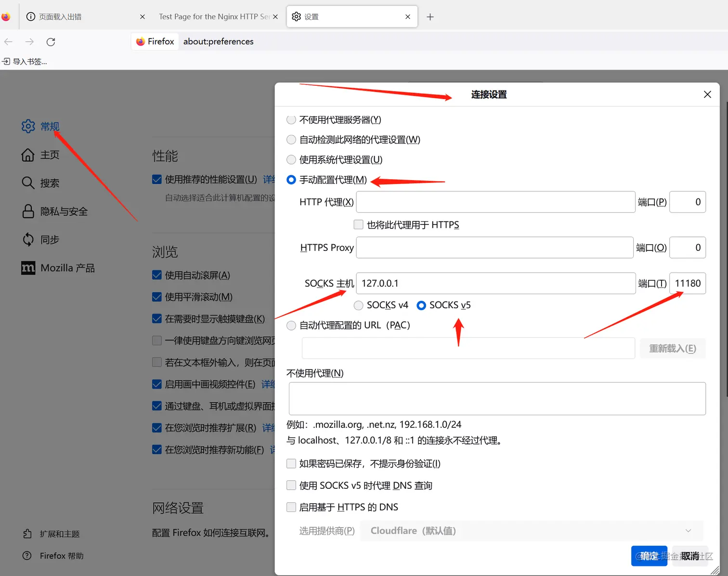Open 扩展和主题 link
Screen dimensions: 728x576
[x=52, y=534]
